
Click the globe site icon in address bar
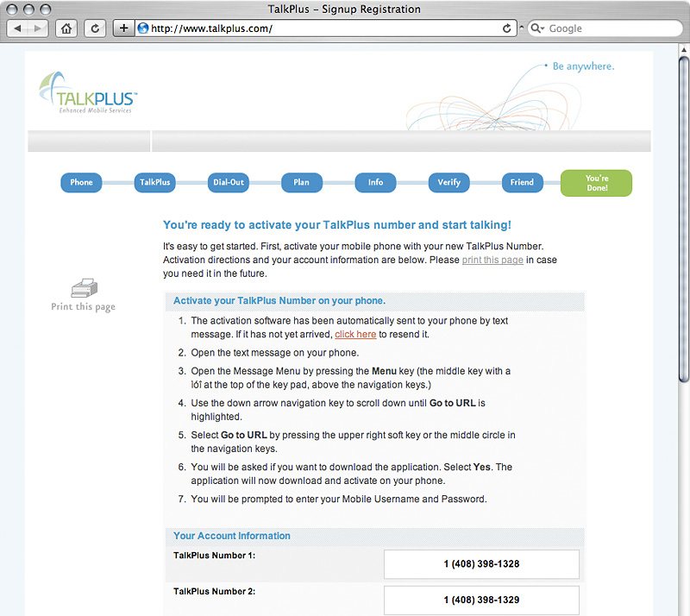[x=143, y=28]
